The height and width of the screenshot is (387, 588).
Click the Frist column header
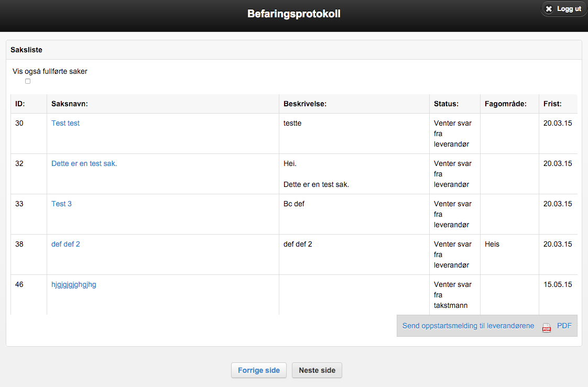click(552, 104)
